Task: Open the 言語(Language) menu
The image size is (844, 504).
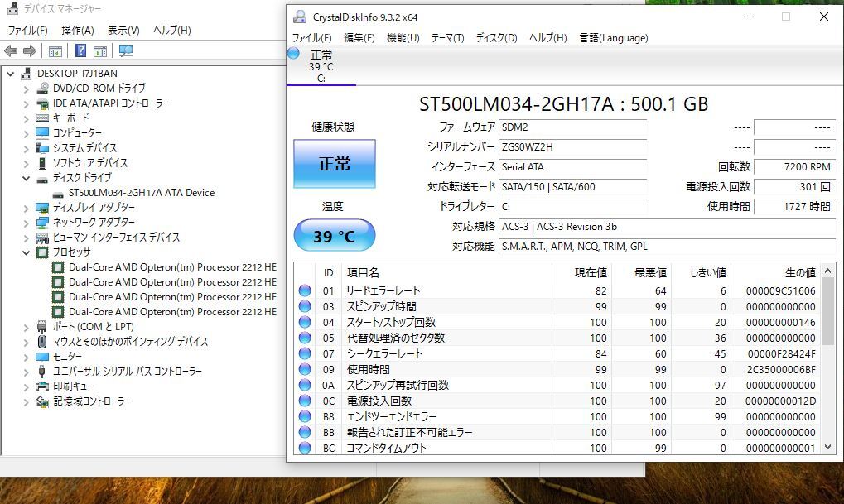Action: (613, 38)
